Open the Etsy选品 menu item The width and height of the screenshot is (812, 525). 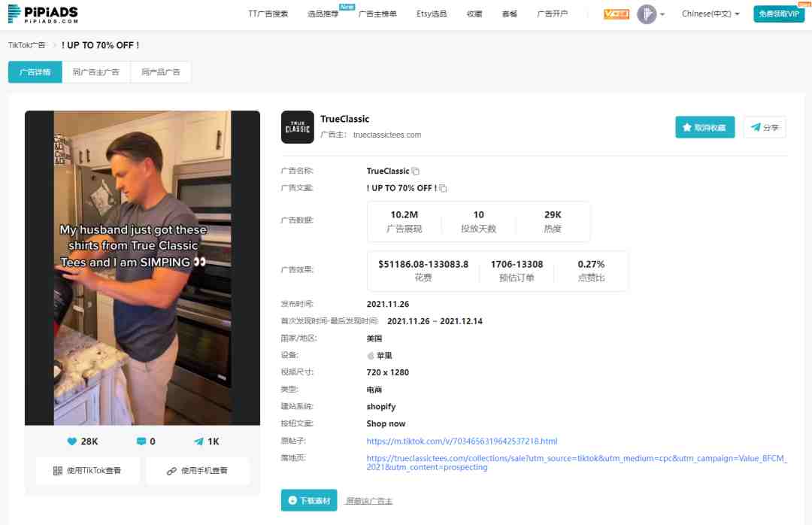(432, 14)
